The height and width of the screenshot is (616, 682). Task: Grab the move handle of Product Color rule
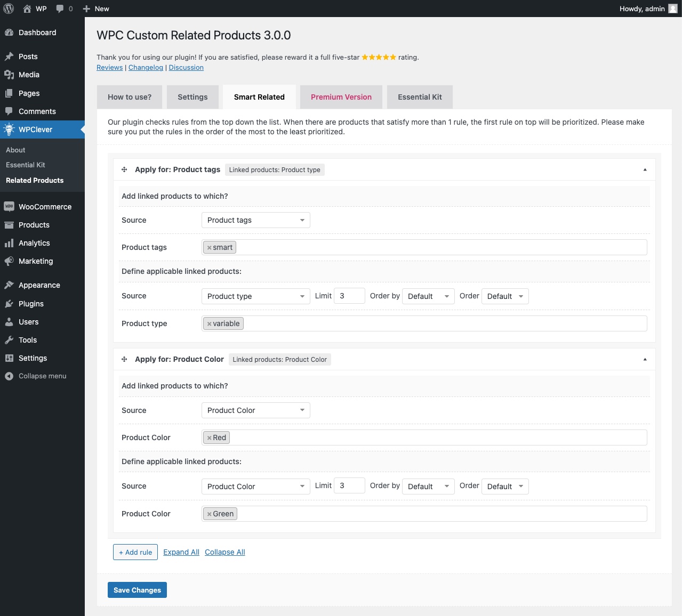point(124,359)
